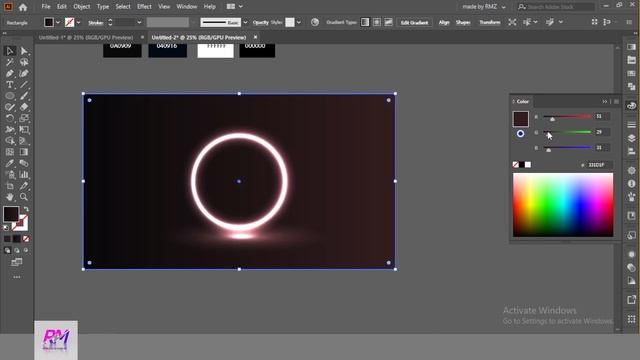Select Draw Normal mode
The height and width of the screenshot is (360, 640).
point(7,250)
